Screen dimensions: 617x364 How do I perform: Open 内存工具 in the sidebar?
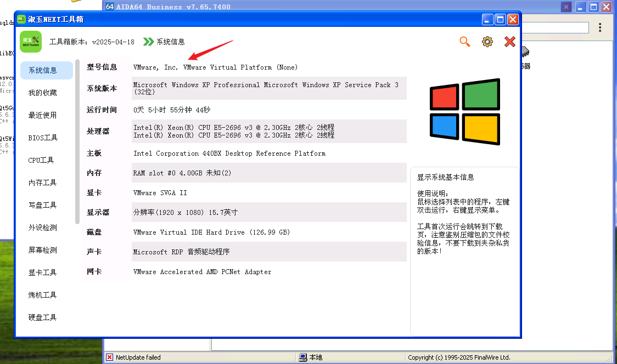tap(43, 183)
